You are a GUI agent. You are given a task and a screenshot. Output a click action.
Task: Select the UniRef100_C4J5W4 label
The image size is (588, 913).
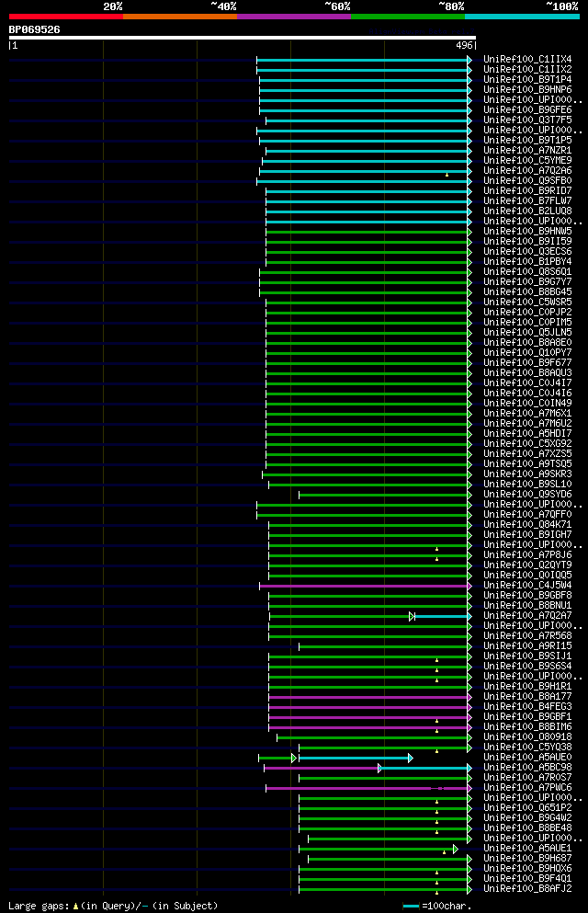pyautogui.click(x=527, y=585)
